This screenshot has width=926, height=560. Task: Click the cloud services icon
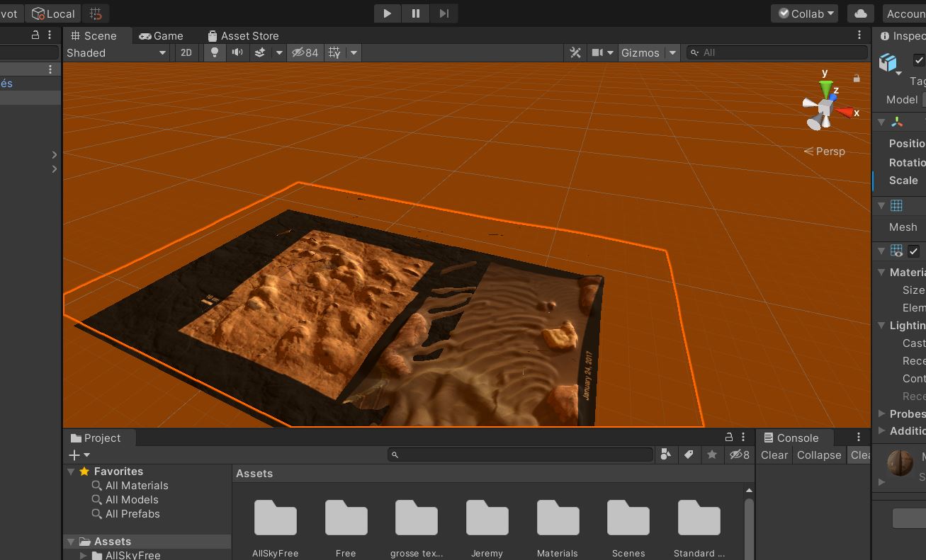click(x=860, y=13)
